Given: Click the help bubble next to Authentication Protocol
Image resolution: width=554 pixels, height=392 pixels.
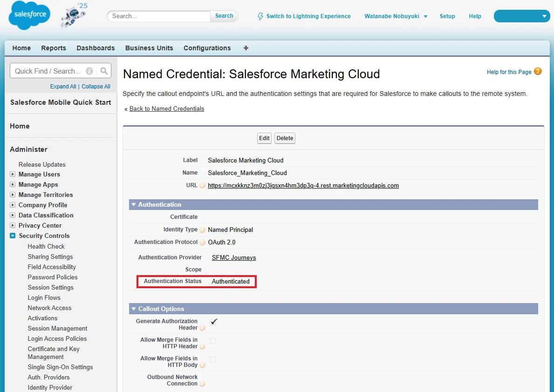Looking at the screenshot, I should tap(202, 243).
